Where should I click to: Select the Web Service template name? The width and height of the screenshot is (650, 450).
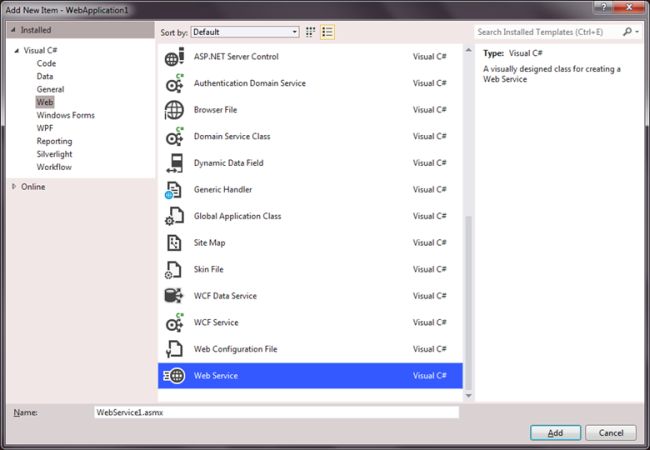(x=216, y=376)
